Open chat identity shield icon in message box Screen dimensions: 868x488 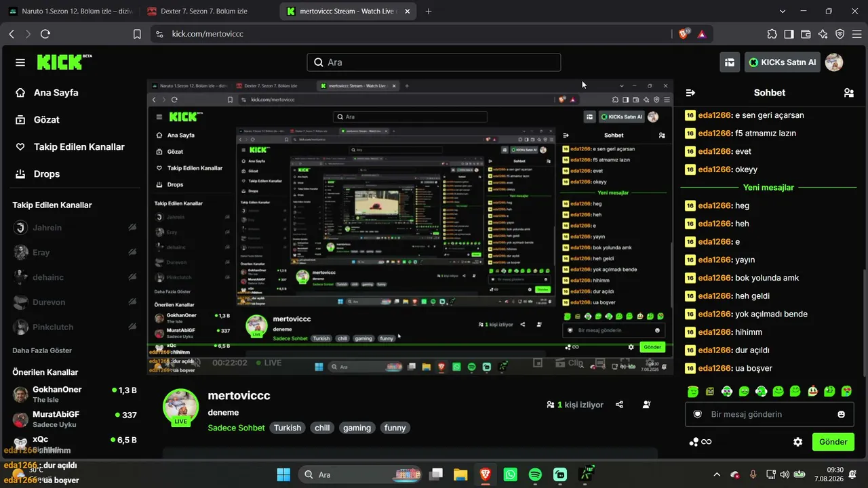click(697, 414)
